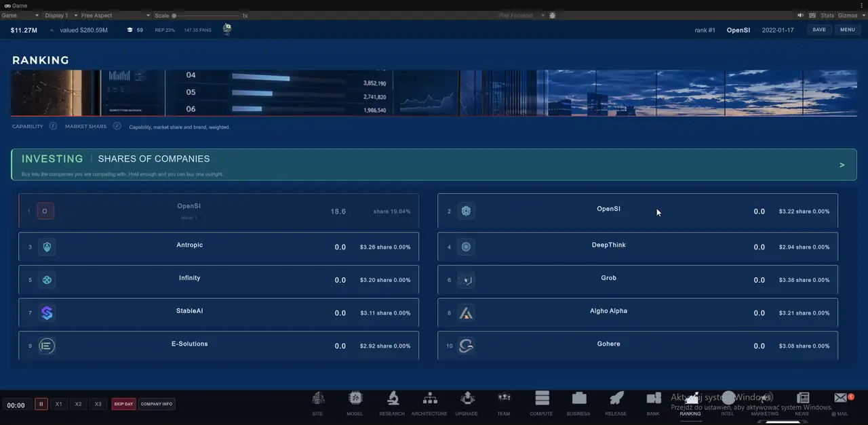Switch to the INTEL tab

pos(728,413)
